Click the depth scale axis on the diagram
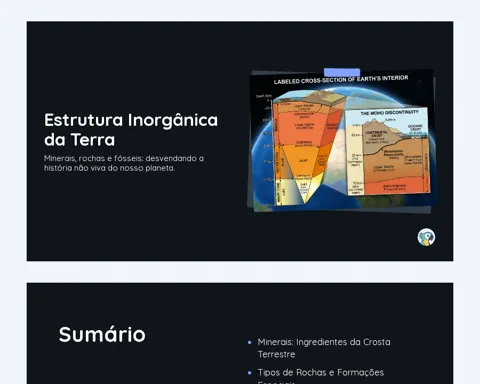This screenshot has width=480, height=384. 269,150
